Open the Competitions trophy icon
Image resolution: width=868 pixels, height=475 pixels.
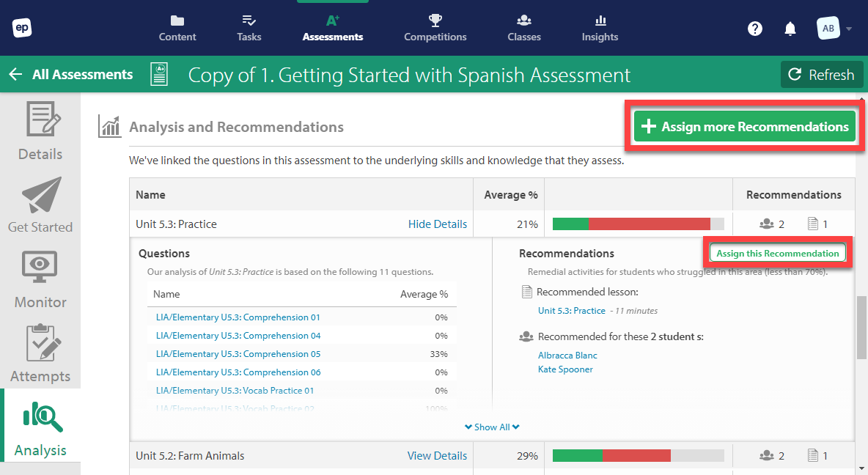(x=435, y=21)
